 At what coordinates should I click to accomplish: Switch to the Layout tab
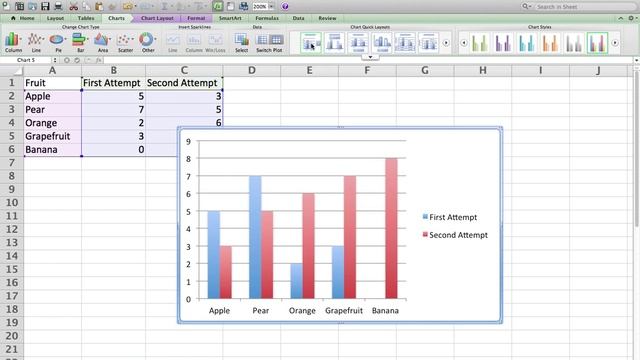coord(55,18)
